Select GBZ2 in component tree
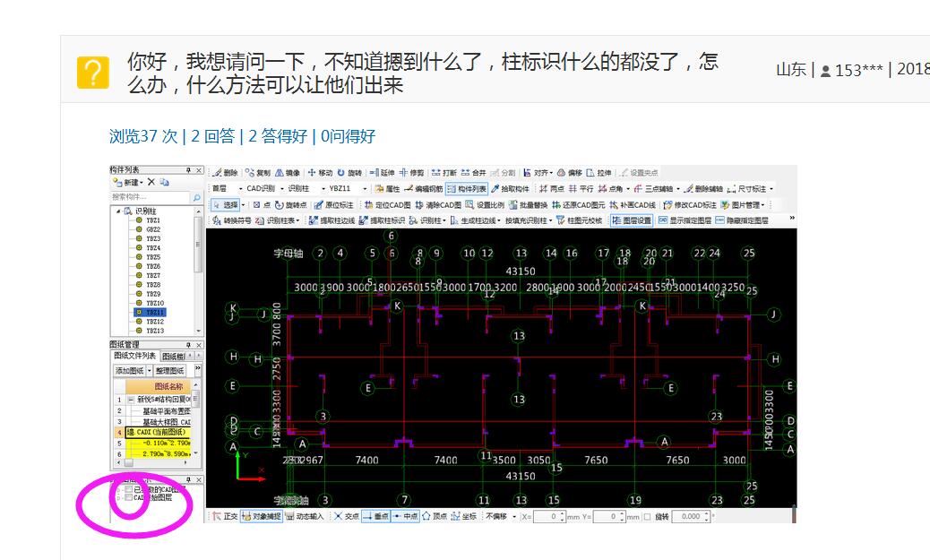This screenshot has height=560, width=930. click(x=153, y=229)
